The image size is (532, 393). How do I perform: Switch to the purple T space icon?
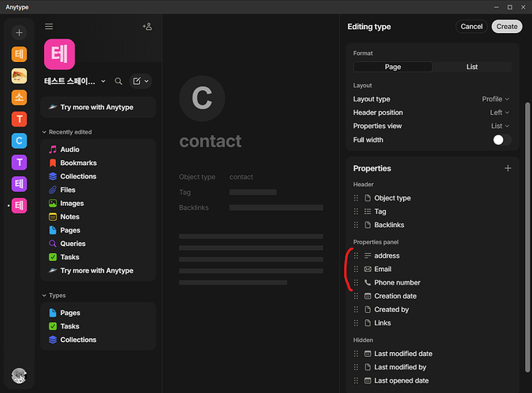(19, 163)
